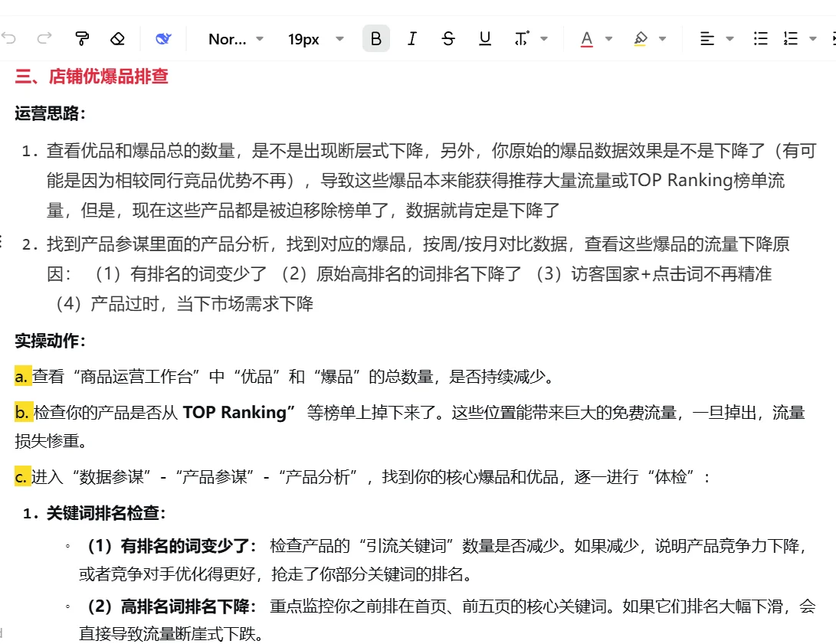Click the highlighted a. marker
Image resolution: width=836 pixels, height=644 pixels.
point(22,377)
